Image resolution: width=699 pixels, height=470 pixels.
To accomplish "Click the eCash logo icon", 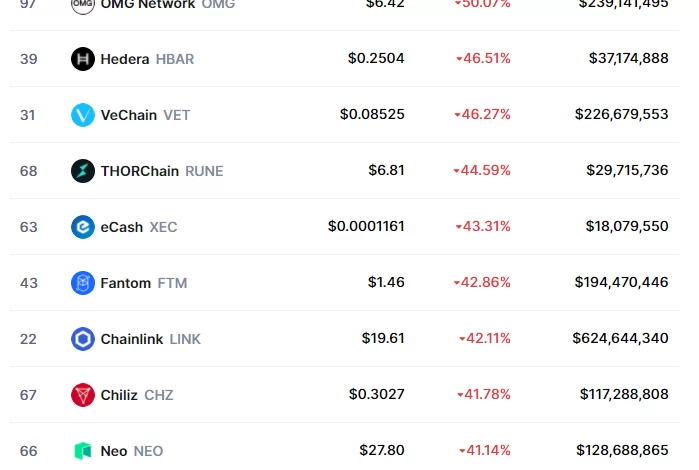I will click(83, 227).
